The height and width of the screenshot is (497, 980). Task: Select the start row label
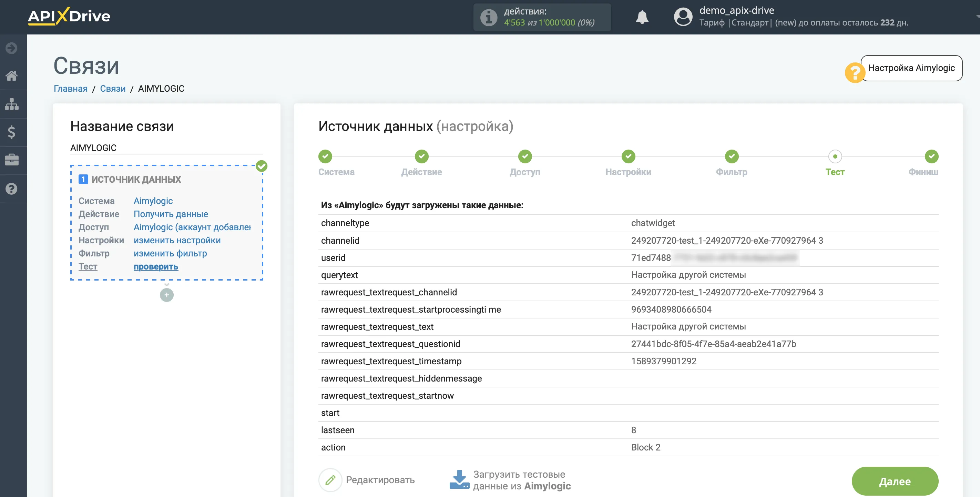[330, 413]
